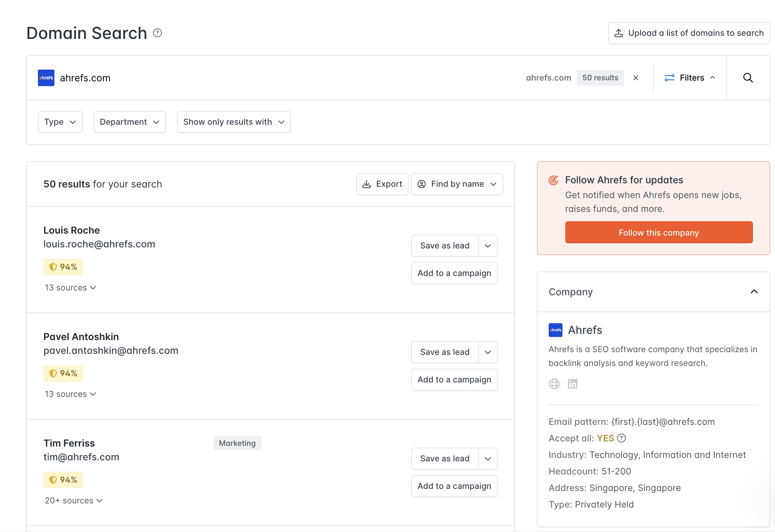
Task: Click the Domain Search page title
Action: [87, 33]
